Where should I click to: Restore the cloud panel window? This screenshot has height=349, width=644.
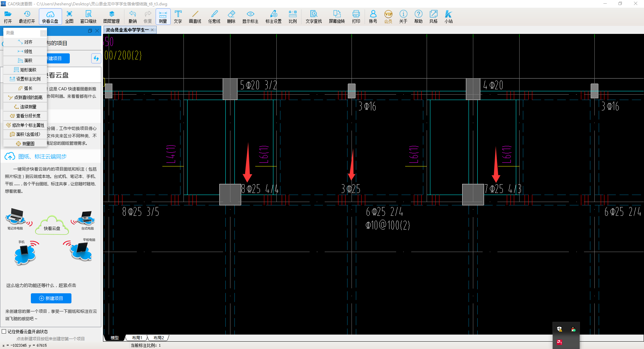(x=90, y=31)
